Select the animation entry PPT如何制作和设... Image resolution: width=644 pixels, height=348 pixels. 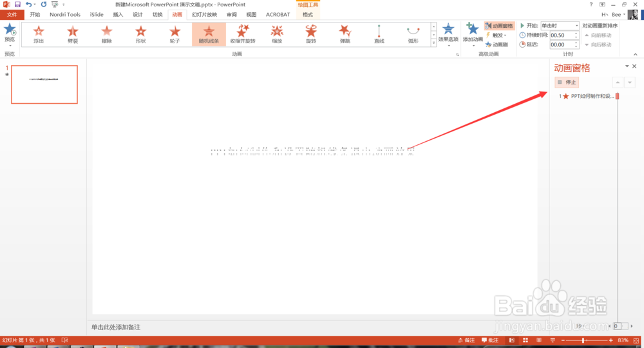pyautogui.click(x=588, y=96)
